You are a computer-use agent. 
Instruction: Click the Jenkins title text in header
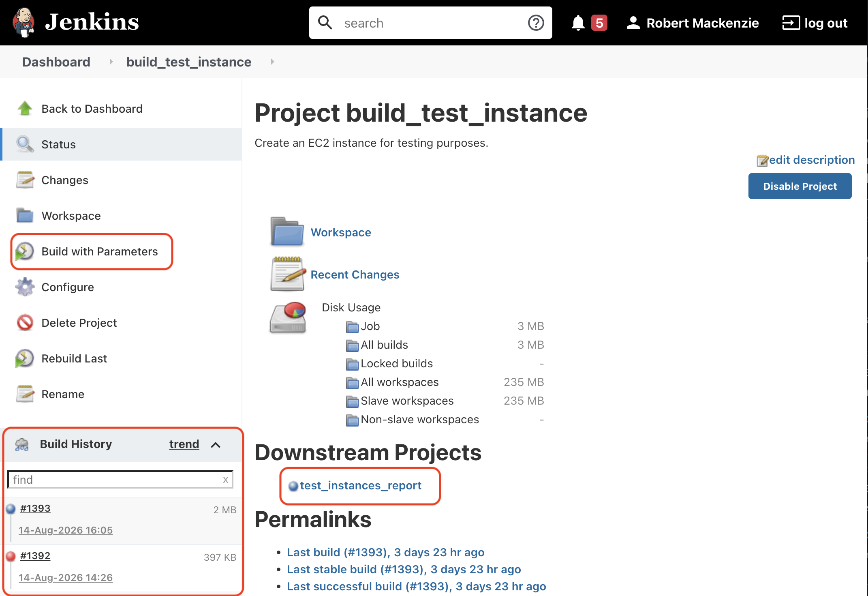click(92, 21)
